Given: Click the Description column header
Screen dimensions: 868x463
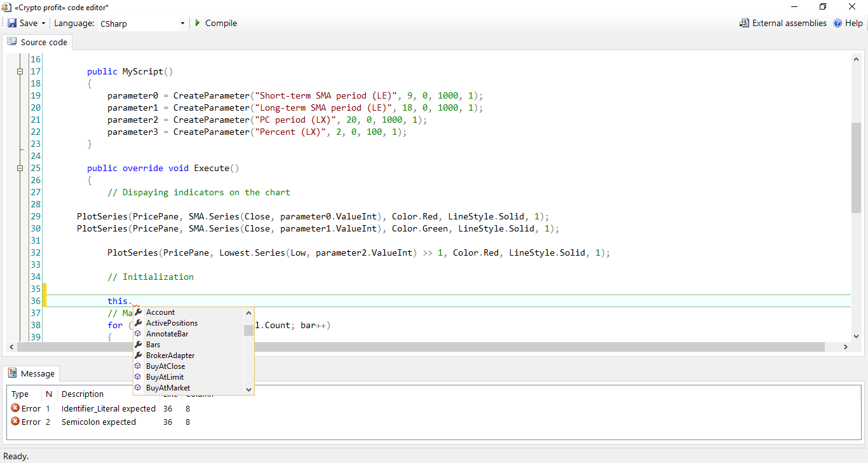Looking at the screenshot, I should (x=83, y=394).
